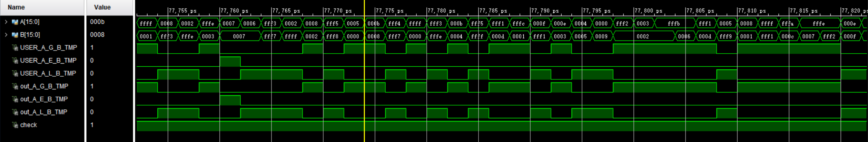This screenshot has height=142, width=868.
Task: Click the 77,805 ps time ruler label
Action: (700, 11)
